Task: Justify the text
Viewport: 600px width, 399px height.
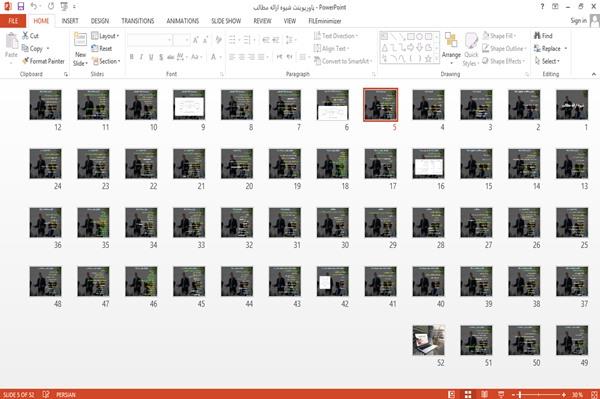Action: (x=261, y=57)
